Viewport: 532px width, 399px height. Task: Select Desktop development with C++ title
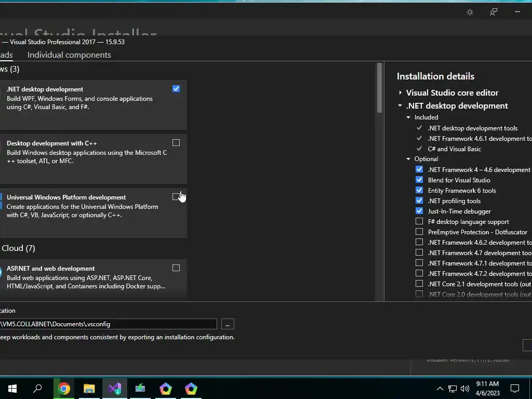(52, 143)
